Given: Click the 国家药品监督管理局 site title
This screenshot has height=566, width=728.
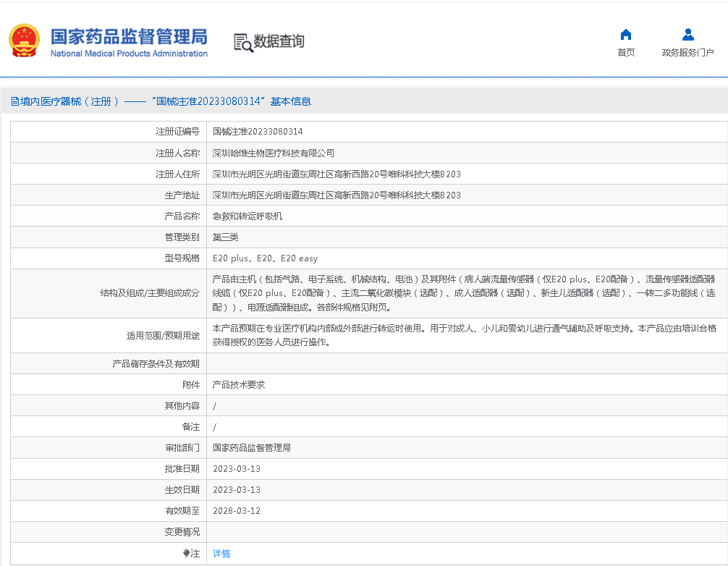Looking at the screenshot, I should [x=129, y=35].
